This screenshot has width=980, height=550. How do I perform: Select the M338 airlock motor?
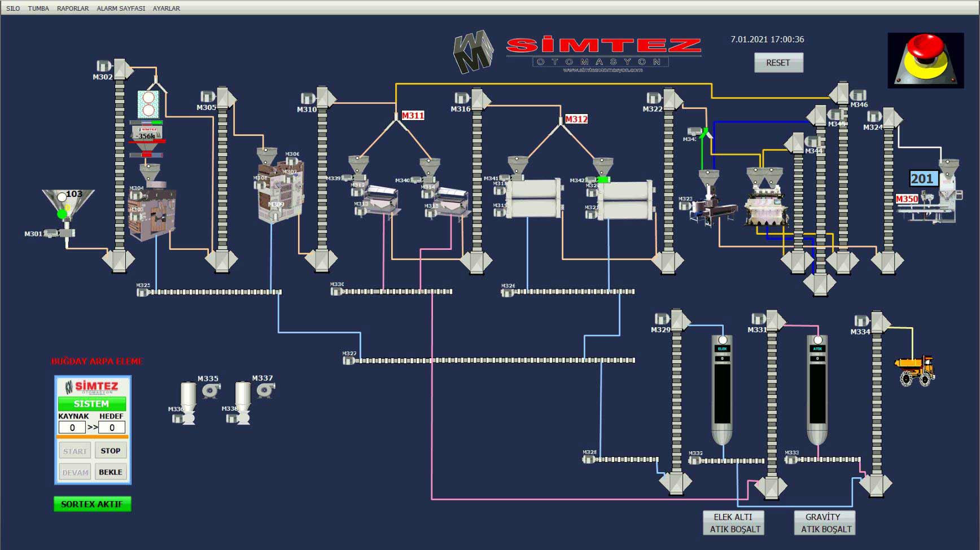233,419
